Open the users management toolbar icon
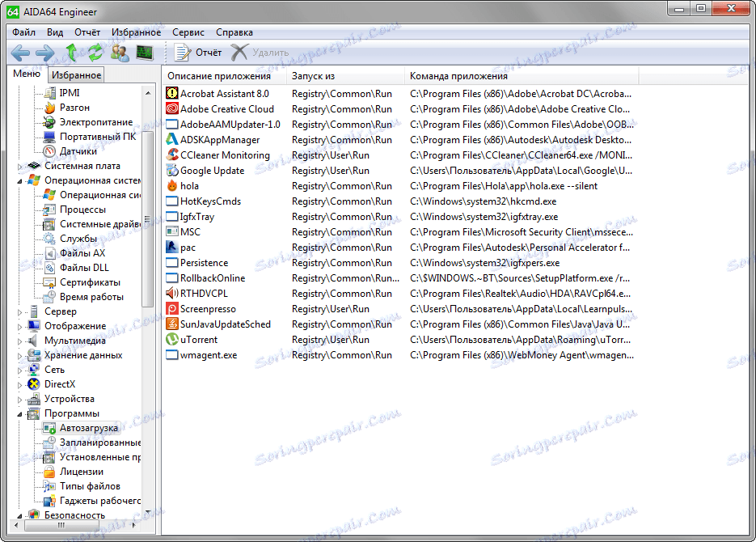The image size is (756, 542). coord(120,52)
